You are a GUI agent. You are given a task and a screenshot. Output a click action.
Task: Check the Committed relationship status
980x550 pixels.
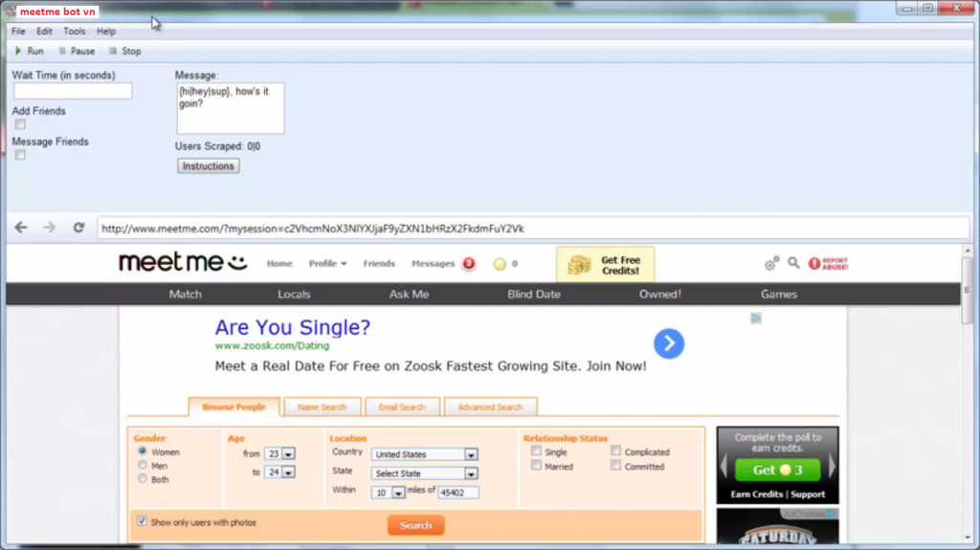[615, 465]
